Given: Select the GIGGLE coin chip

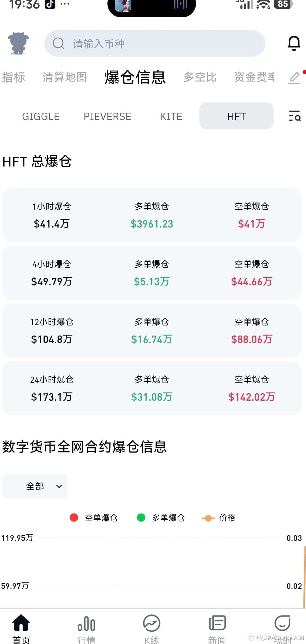Looking at the screenshot, I should point(41,116).
